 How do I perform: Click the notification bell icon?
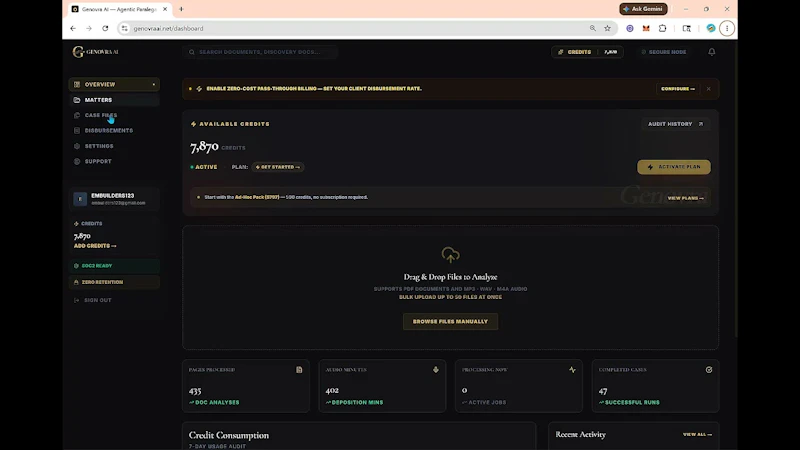(711, 52)
